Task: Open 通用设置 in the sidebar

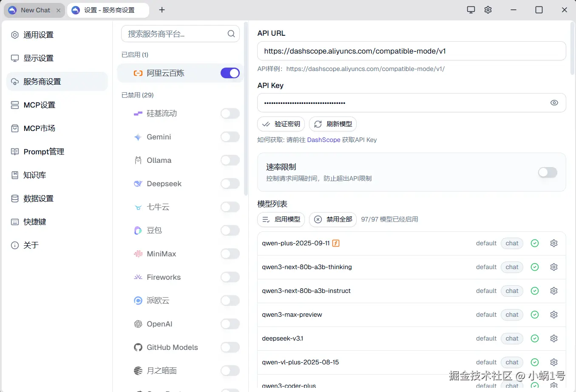Action: click(57, 35)
